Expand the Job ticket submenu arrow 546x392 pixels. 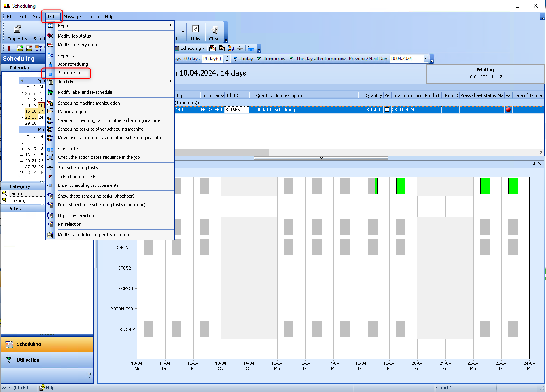point(171,82)
